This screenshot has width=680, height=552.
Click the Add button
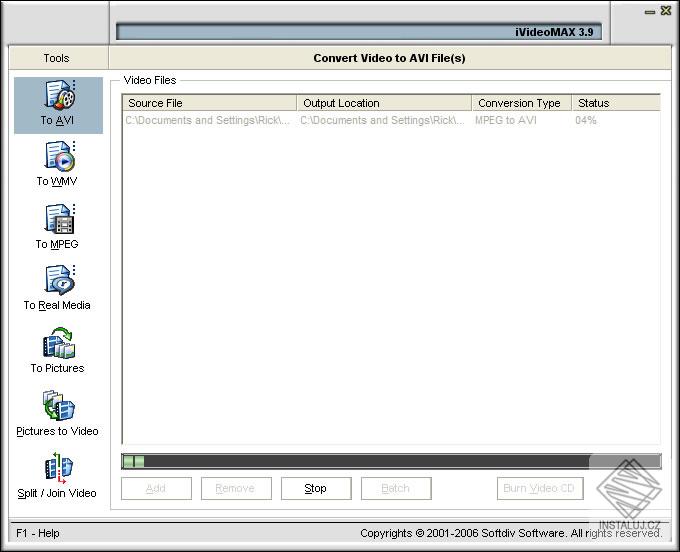tap(156, 489)
